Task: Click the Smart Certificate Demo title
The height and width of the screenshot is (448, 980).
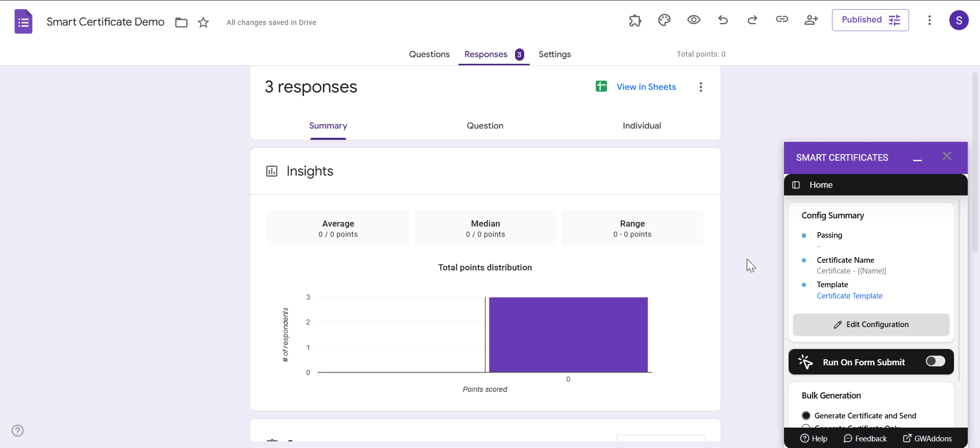Action: click(105, 22)
